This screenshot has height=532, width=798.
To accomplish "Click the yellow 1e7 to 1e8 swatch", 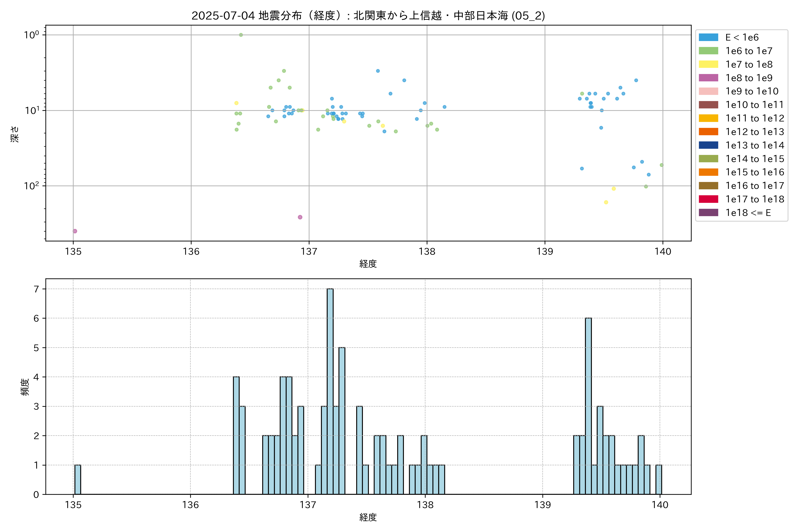I will [708, 65].
